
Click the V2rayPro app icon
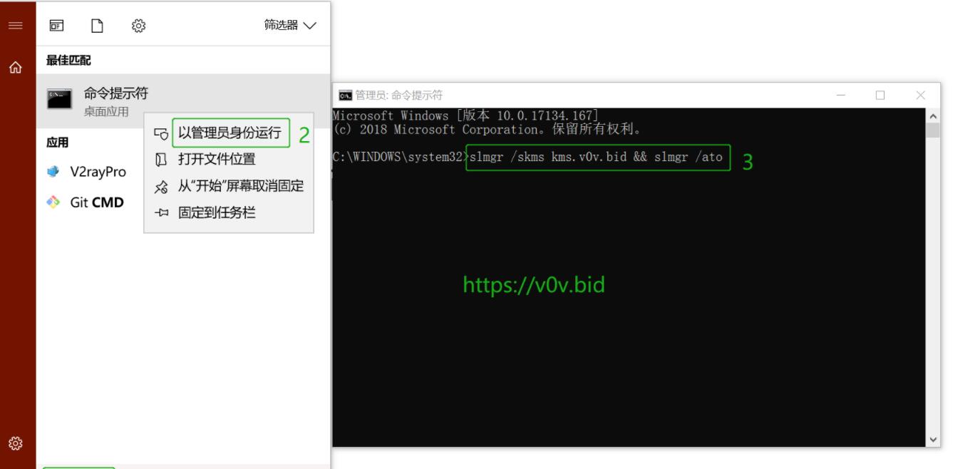click(x=53, y=172)
